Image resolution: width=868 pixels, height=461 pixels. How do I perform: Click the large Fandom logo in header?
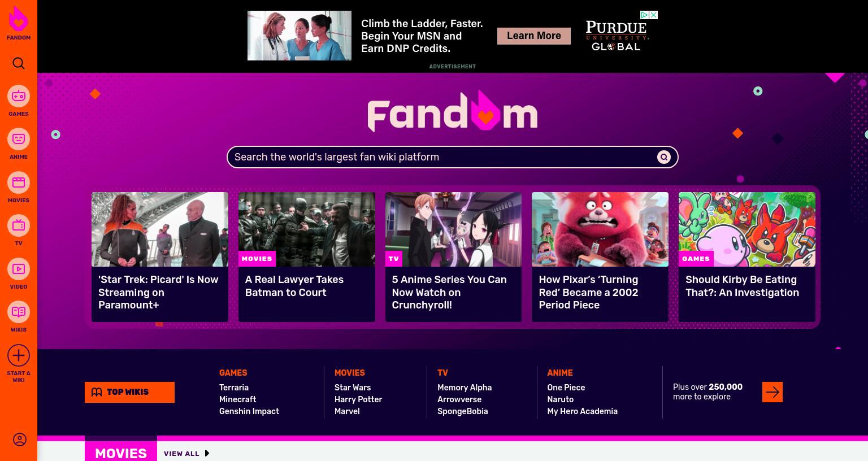(452, 112)
